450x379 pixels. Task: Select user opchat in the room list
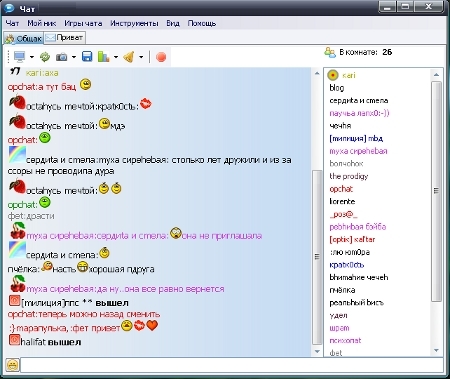coord(341,189)
